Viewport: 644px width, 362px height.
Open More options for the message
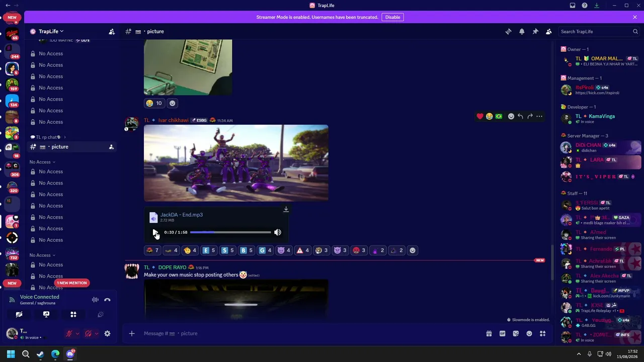click(539, 117)
